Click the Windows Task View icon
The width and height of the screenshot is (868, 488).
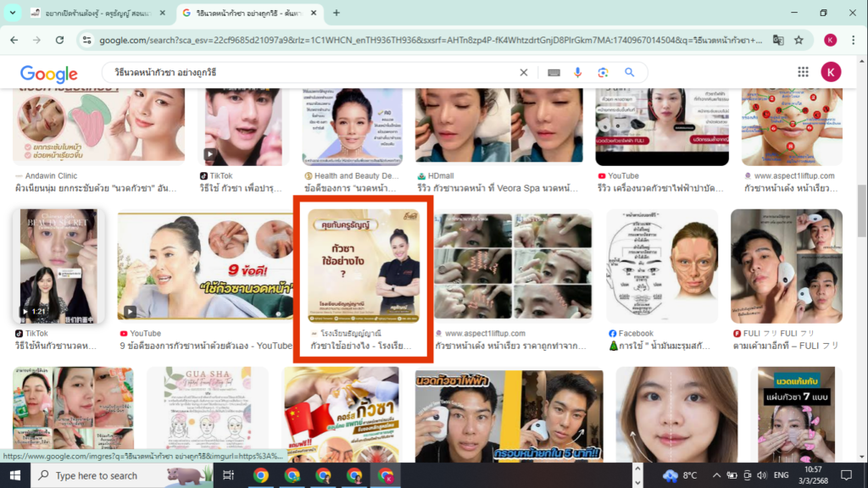tap(228, 475)
